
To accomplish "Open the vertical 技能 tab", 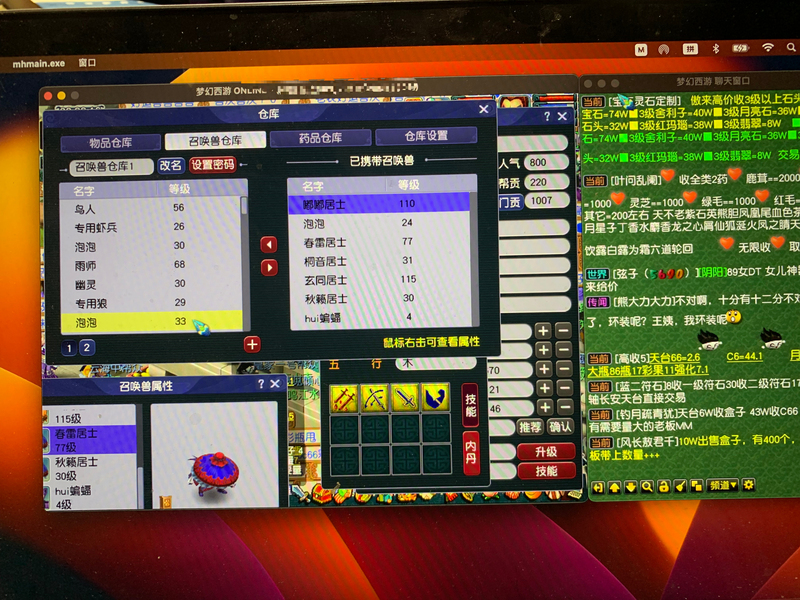I will (x=470, y=405).
